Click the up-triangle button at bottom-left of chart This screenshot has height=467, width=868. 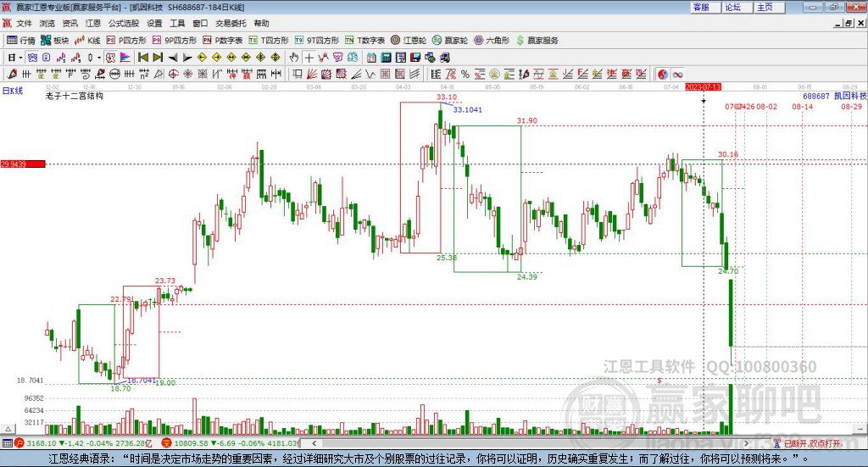[x=8, y=429]
